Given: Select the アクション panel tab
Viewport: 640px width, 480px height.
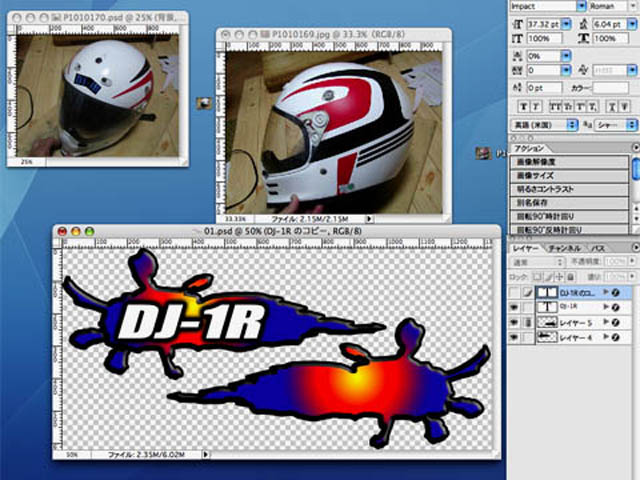Looking at the screenshot, I should coord(529,148).
